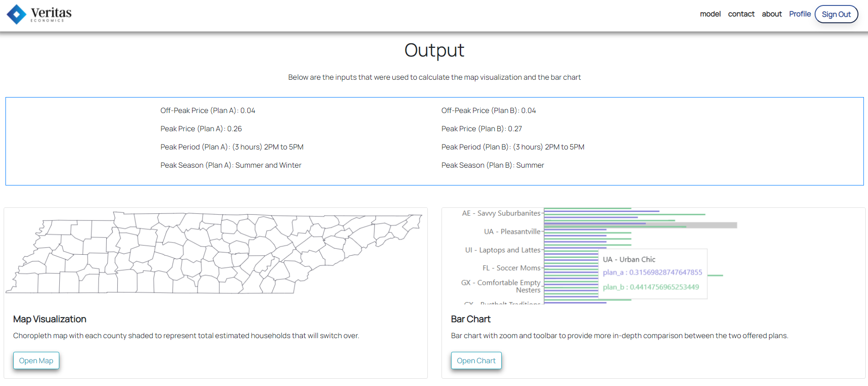Click the Open Chart button
Image resolution: width=868 pixels, height=386 pixels.
point(476,360)
